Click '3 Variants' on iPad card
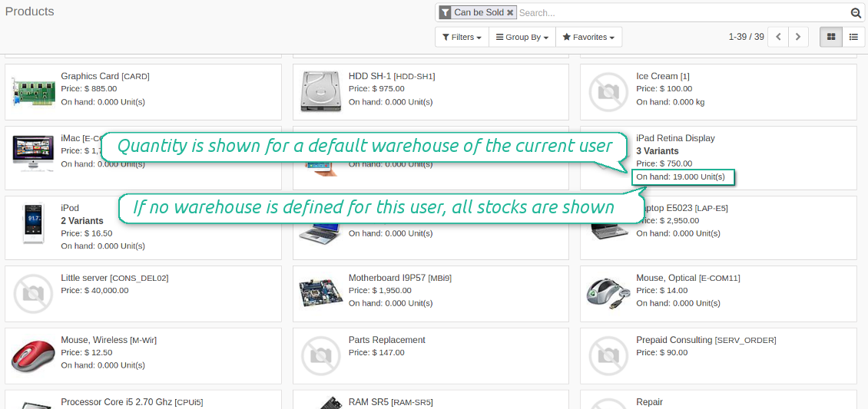The image size is (868, 409). pos(658,151)
